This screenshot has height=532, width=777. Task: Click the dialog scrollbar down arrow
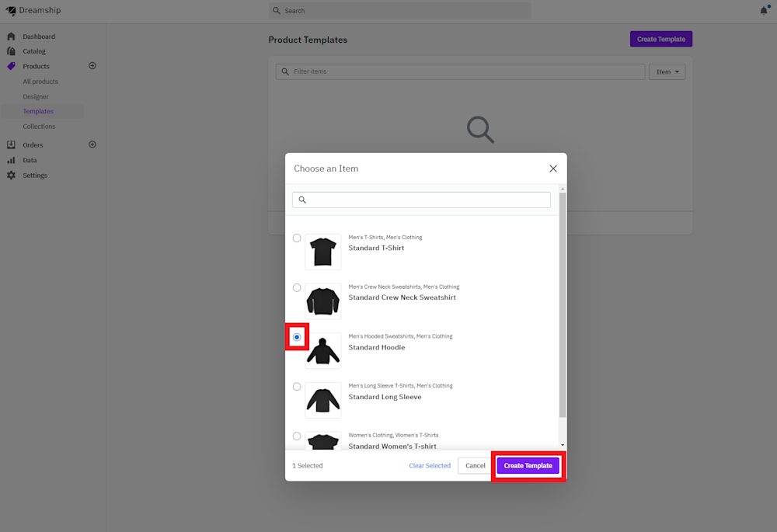[563, 445]
